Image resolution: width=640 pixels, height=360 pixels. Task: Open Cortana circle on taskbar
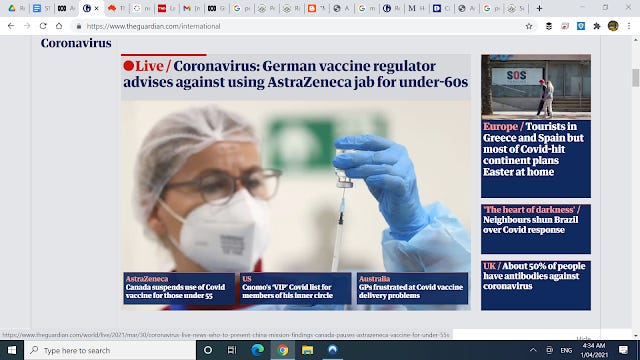coord(208,350)
